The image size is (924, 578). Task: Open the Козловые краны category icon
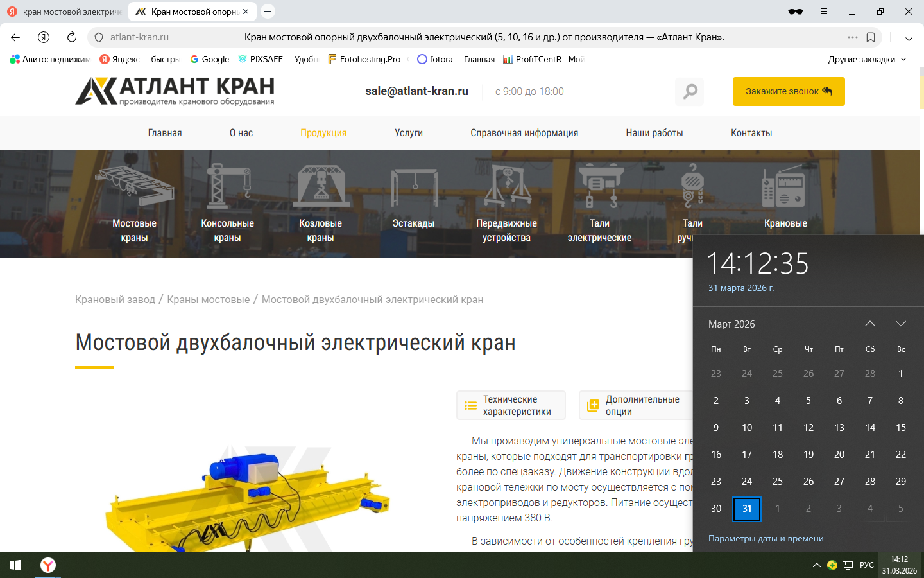pyautogui.click(x=320, y=186)
